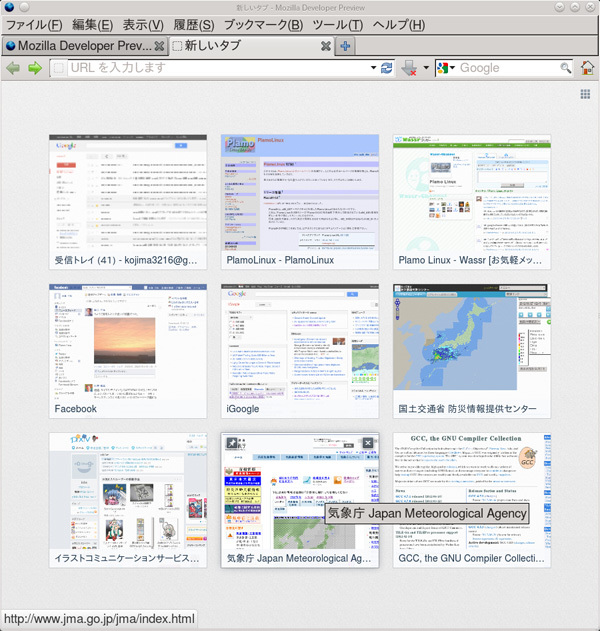This screenshot has width=600, height=631.
Task: Open the ファイル(F) menu
Action: (x=35, y=25)
